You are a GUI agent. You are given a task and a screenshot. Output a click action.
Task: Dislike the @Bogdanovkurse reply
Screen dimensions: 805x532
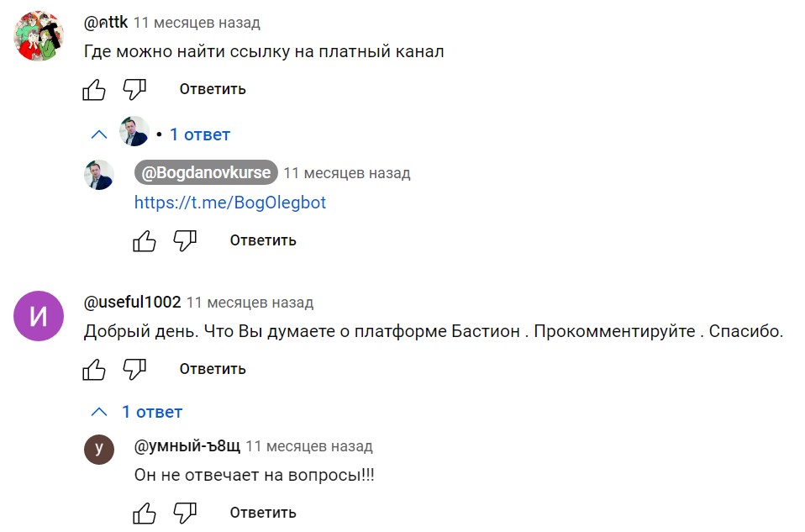(185, 241)
